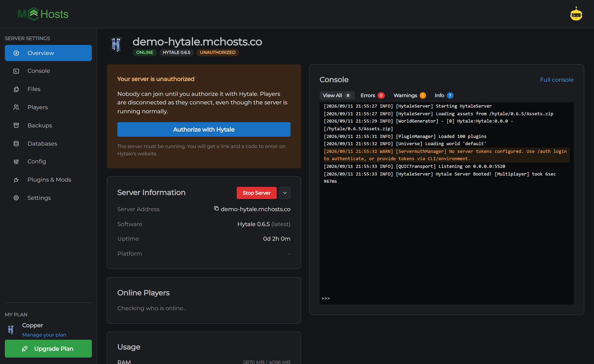This screenshot has height=364, width=594.
Task: Click the Overview gauge icon
Action: click(16, 53)
